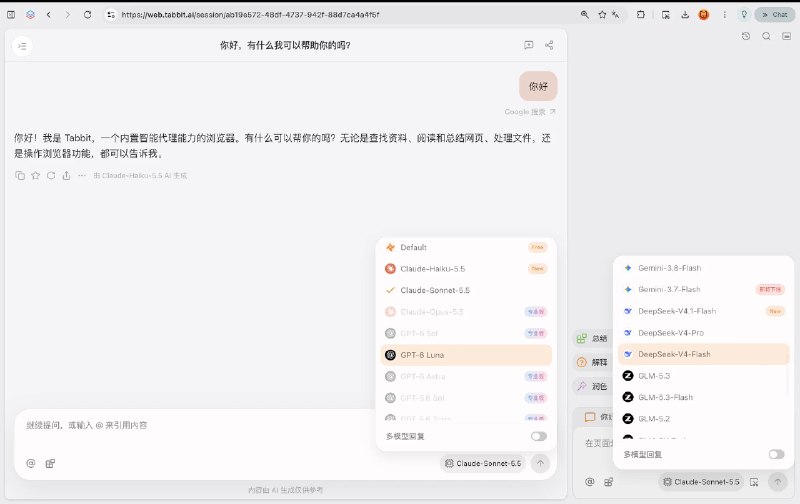Open the browser three-dot menu

(x=724, y=15)
